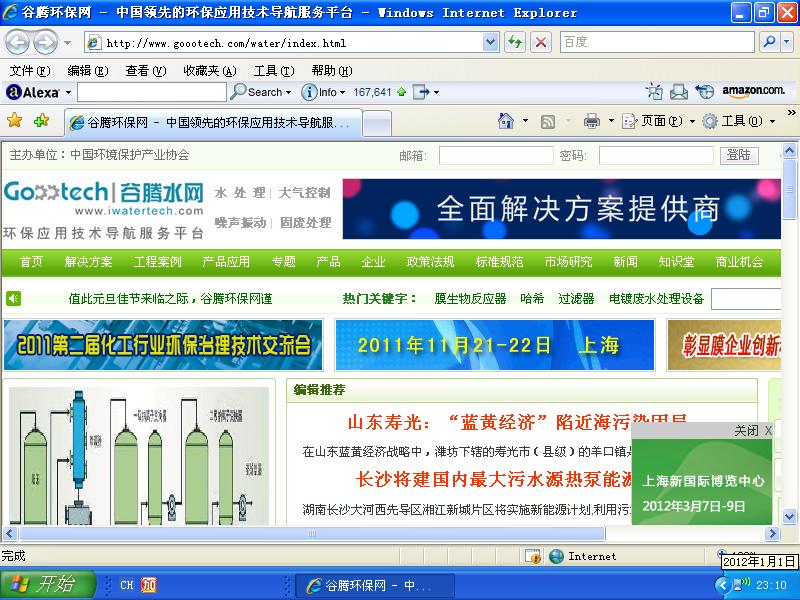Viewport: 800px width, 600px height.
Task: Open the 工程案例 navigation link
Action: pos(157,262)
